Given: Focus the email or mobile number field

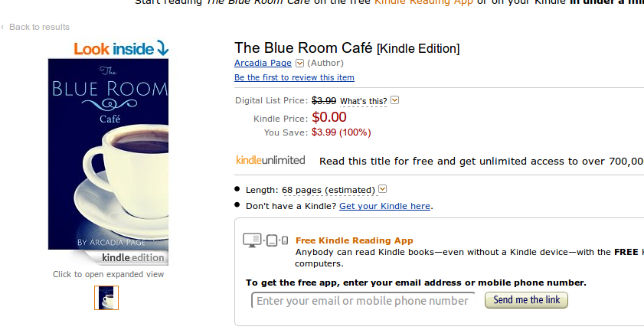Looking at the screenshot, I should point(362,301).
